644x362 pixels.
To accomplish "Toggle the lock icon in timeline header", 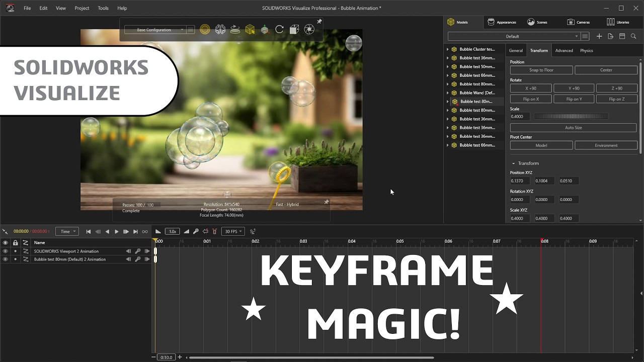I will click(x=15, y=242).
